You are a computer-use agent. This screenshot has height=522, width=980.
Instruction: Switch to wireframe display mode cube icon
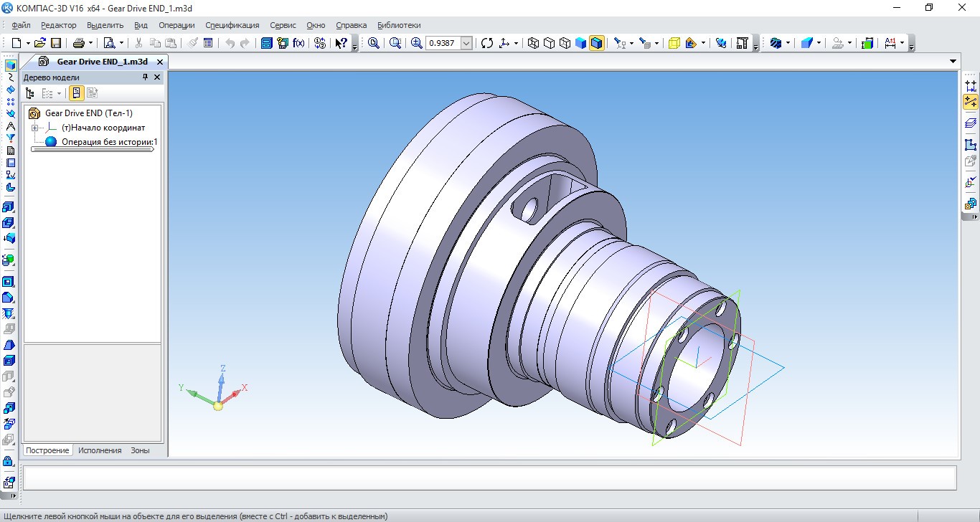click(x=533, y=43)
